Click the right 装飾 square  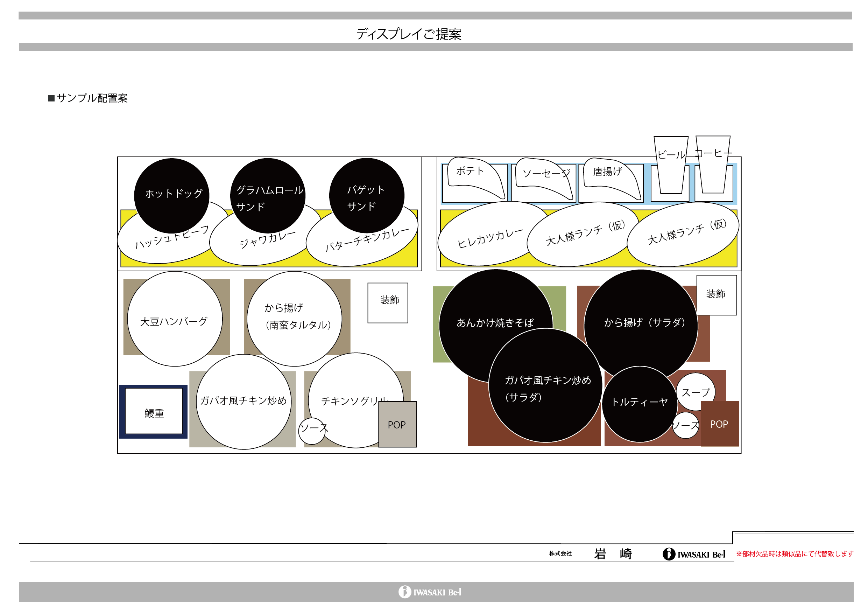coord(717,295)
